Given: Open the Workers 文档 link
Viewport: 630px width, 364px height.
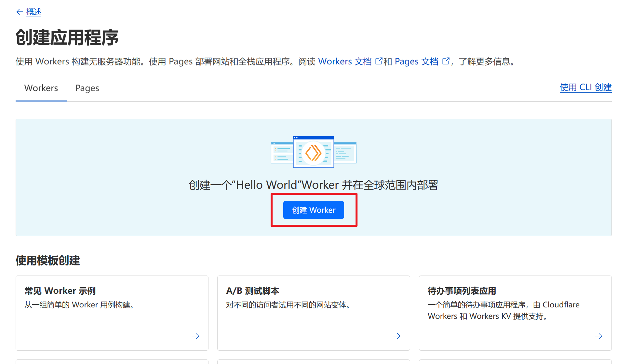Looking at the screenshot, I should (344, 61).
